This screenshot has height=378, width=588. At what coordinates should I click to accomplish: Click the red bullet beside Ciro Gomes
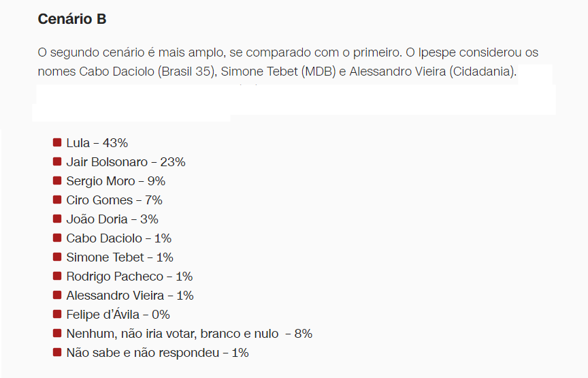(x=57, y=200)
